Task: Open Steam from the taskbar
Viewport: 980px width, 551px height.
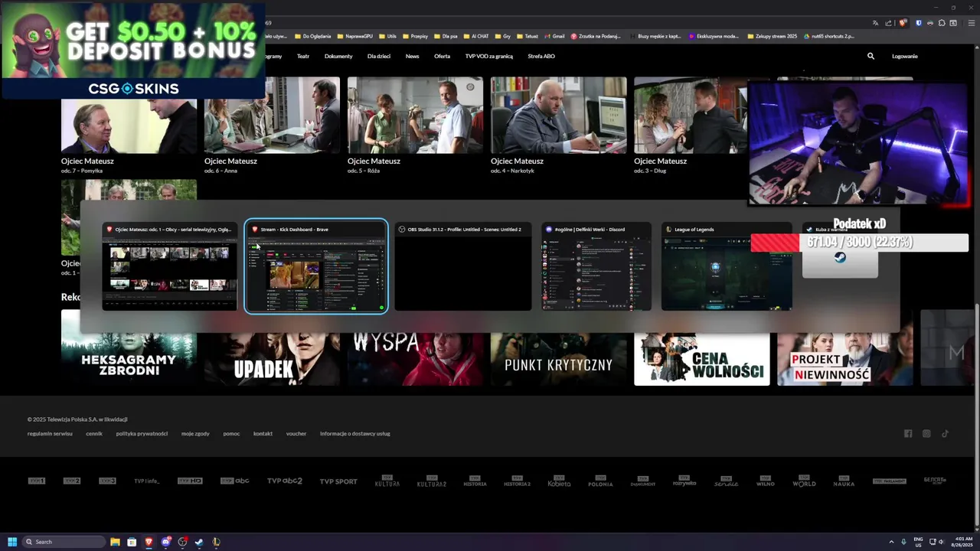Action: (199, 542)
